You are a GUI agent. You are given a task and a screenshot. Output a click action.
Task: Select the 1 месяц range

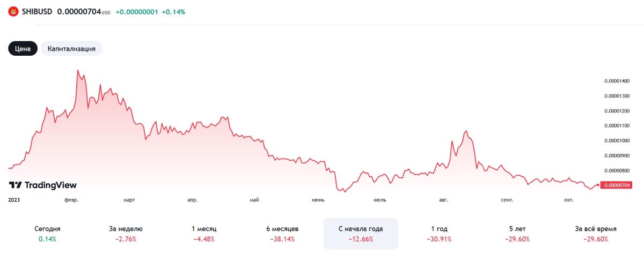(204, 234)
